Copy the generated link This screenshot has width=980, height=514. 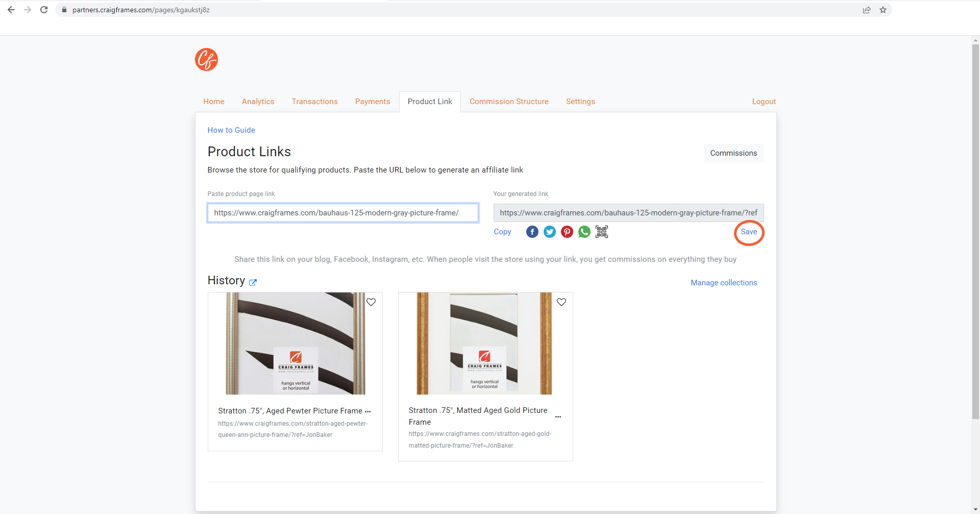(x=502, y=232)
